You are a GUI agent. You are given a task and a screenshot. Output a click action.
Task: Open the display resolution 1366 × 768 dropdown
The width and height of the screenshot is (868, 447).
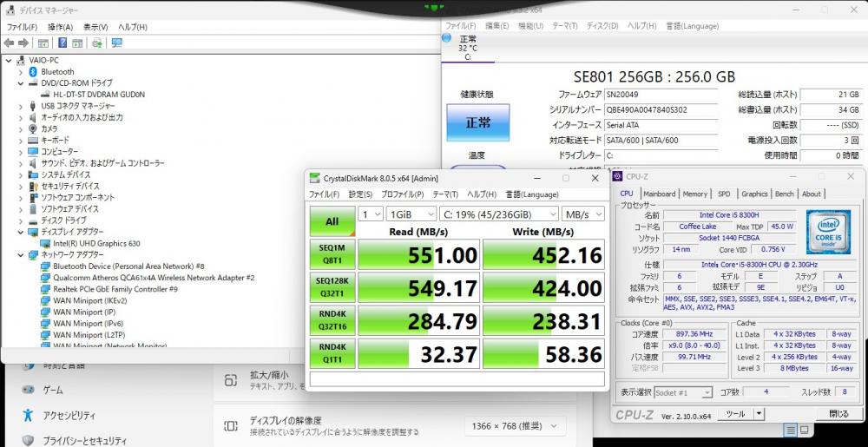click(515, 426)
